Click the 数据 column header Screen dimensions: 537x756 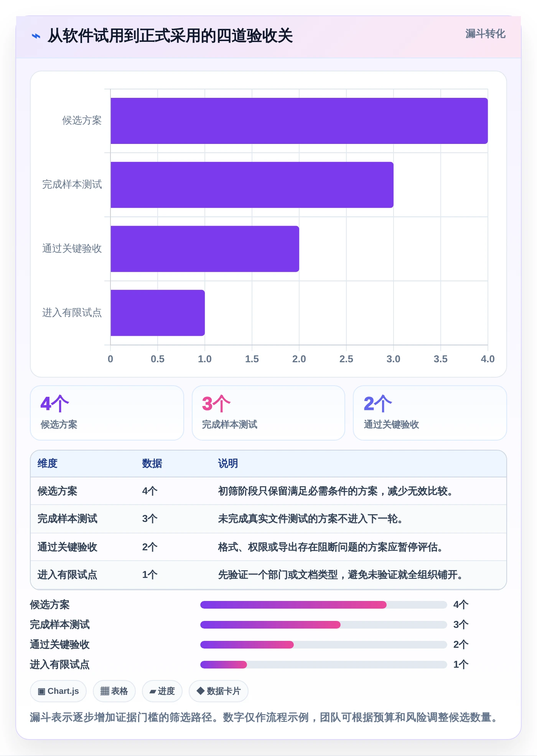tap(152, 464)
